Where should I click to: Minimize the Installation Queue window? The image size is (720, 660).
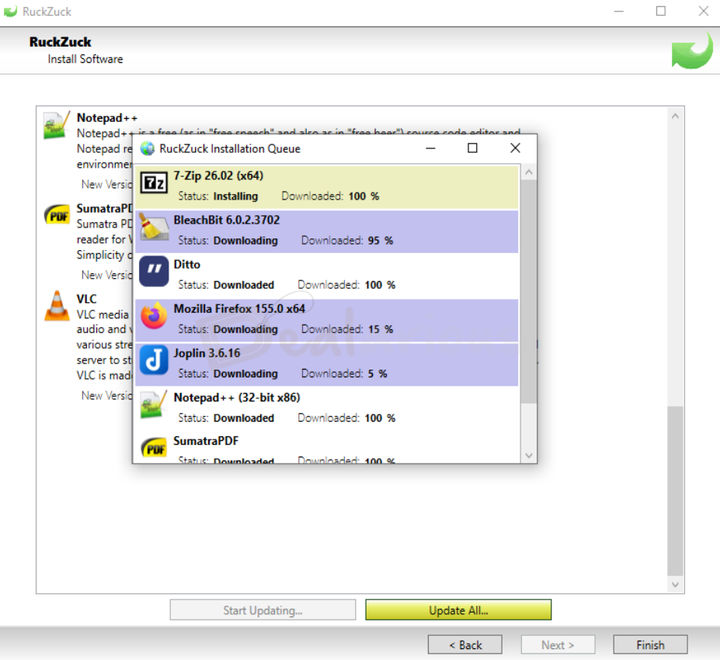pos(430,148)
